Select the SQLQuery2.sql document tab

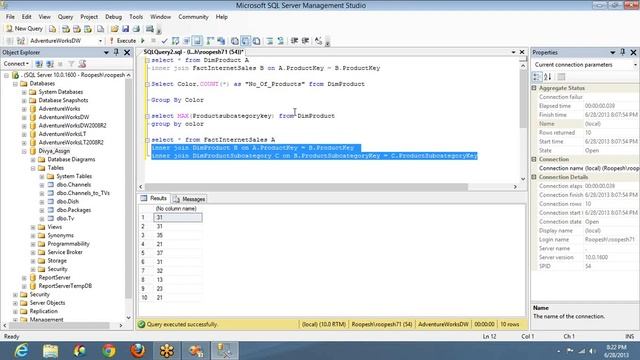(193, 52)
